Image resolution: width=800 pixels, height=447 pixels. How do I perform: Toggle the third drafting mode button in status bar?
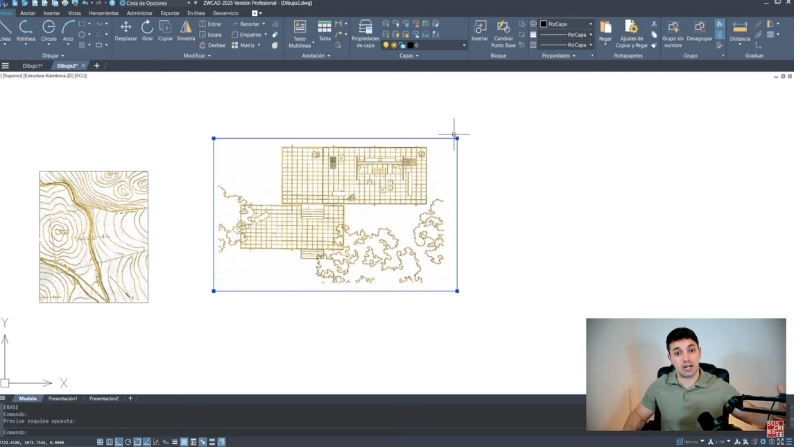[119, 441]
